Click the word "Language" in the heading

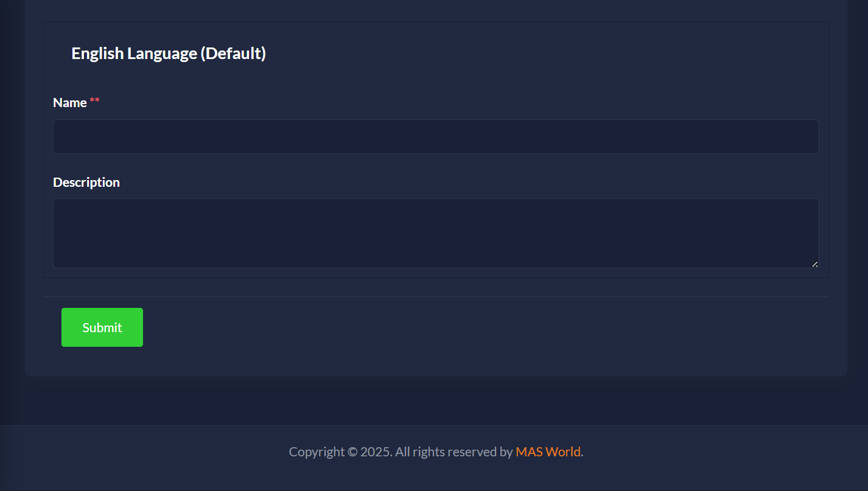(162, 54)
